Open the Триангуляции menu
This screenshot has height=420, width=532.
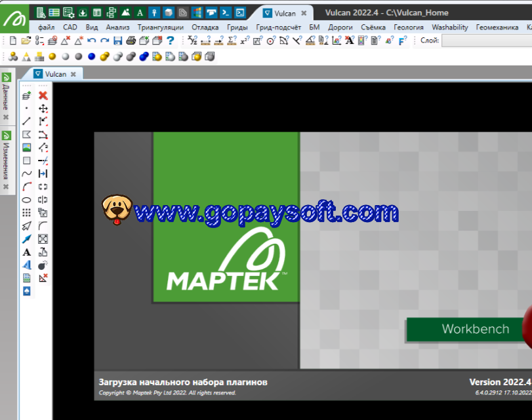click(x=161, y=28)
